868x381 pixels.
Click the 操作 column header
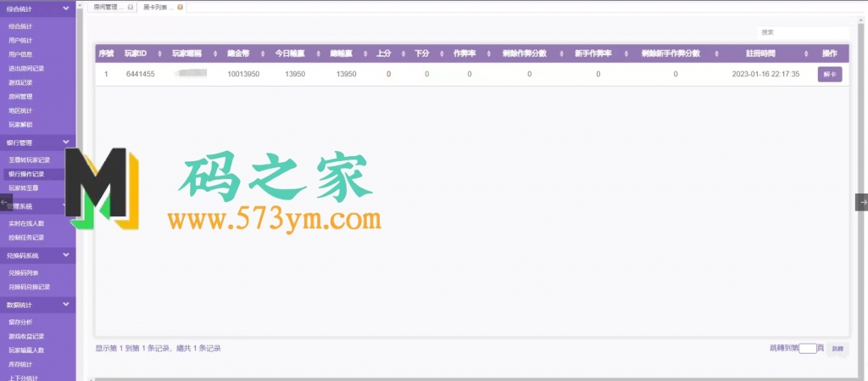(829, 53)
